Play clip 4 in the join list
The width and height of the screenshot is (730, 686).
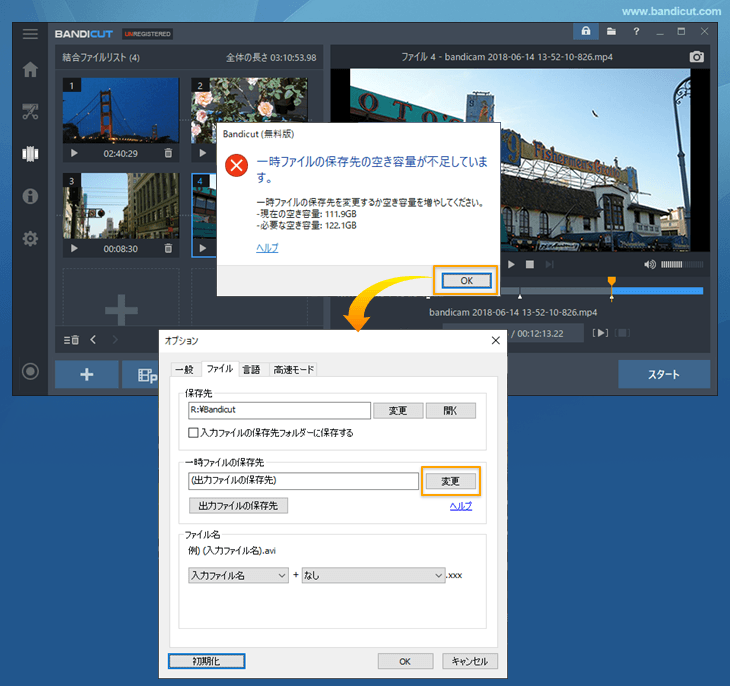(203, 248)
